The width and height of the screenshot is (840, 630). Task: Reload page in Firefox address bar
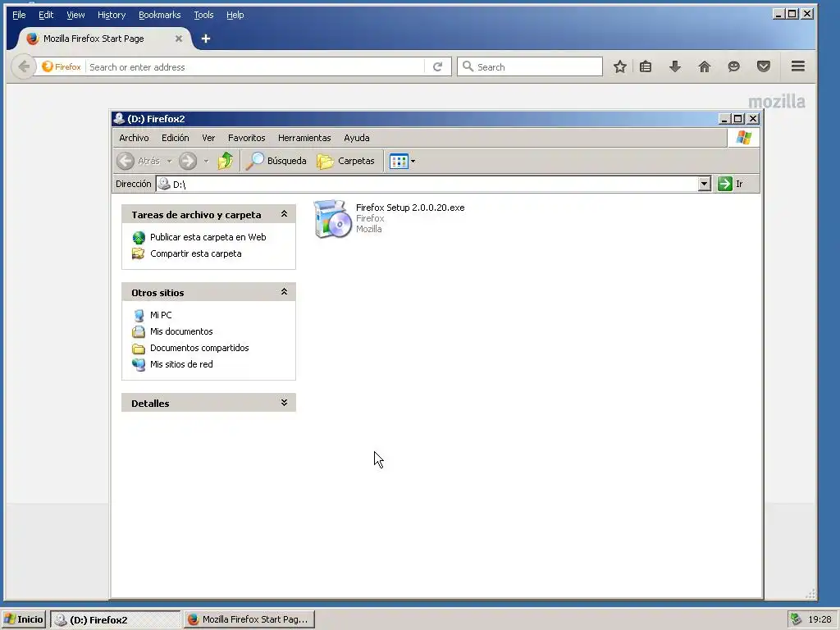(438, 66)
